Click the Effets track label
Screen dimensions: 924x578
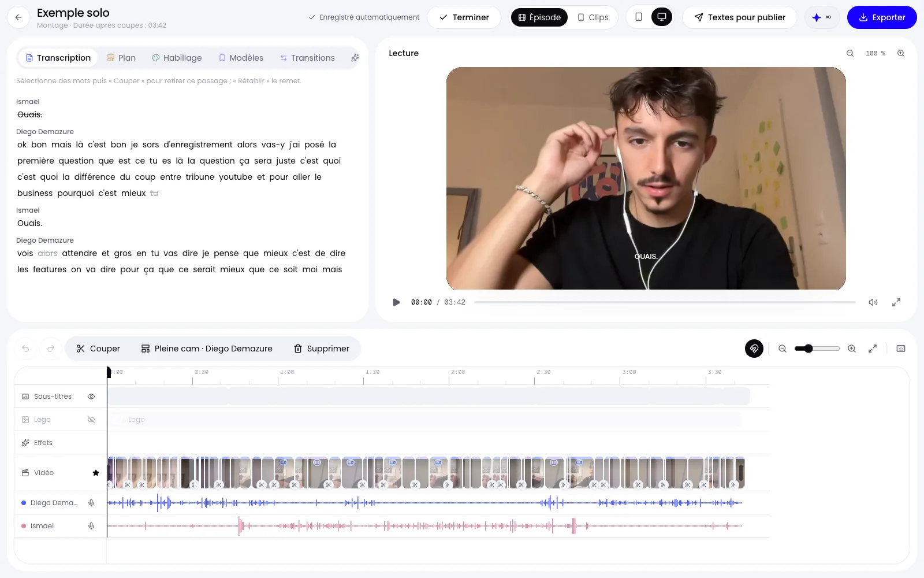coord(43,443)
